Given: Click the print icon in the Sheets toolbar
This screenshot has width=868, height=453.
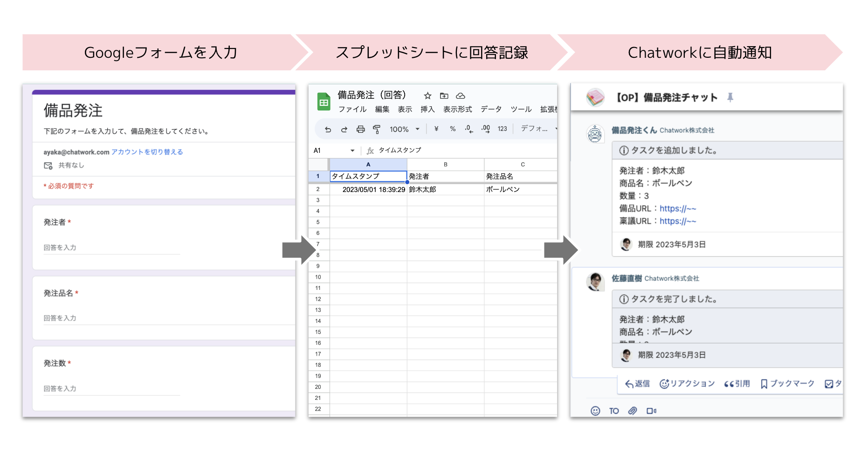Looking at the screenshot, I should (360, 129).
